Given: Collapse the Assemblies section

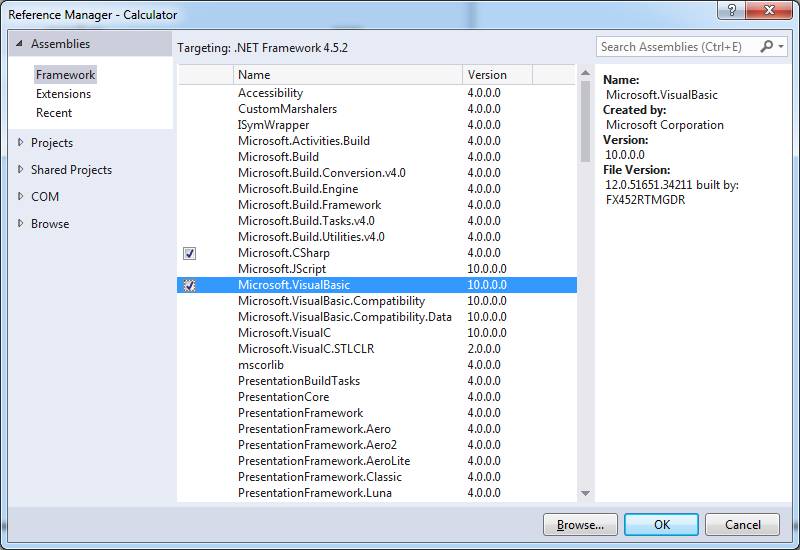Looking at the screenshot, I should pos(19,44).
